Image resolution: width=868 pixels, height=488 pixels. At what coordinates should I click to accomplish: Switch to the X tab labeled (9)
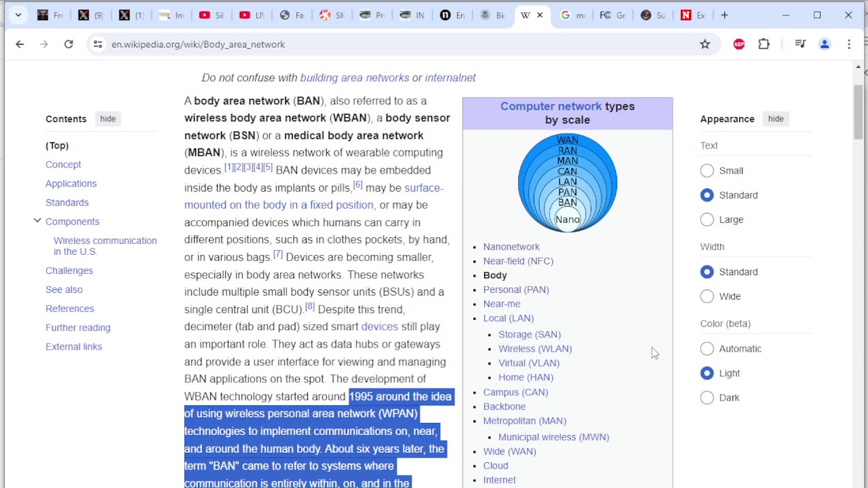pyautogui.click(x=90, y=15)
